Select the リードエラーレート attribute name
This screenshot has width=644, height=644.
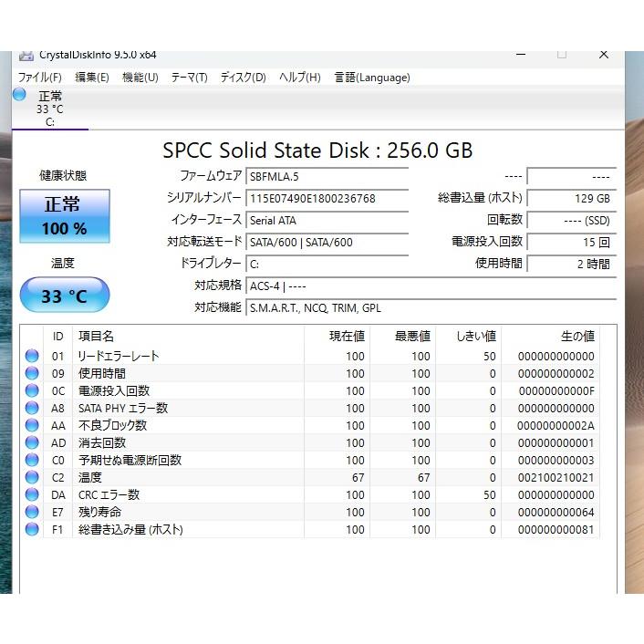pos(119,356)
